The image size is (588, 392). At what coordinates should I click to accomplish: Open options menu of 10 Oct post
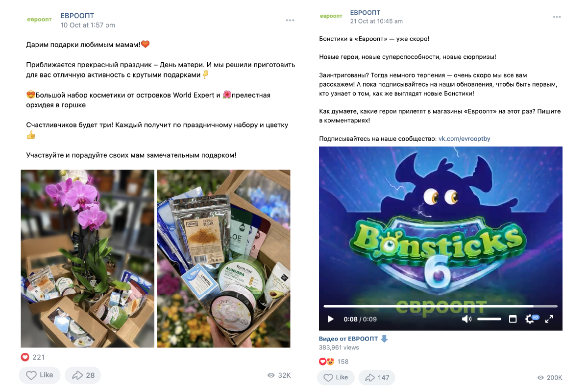click(290, 20)
